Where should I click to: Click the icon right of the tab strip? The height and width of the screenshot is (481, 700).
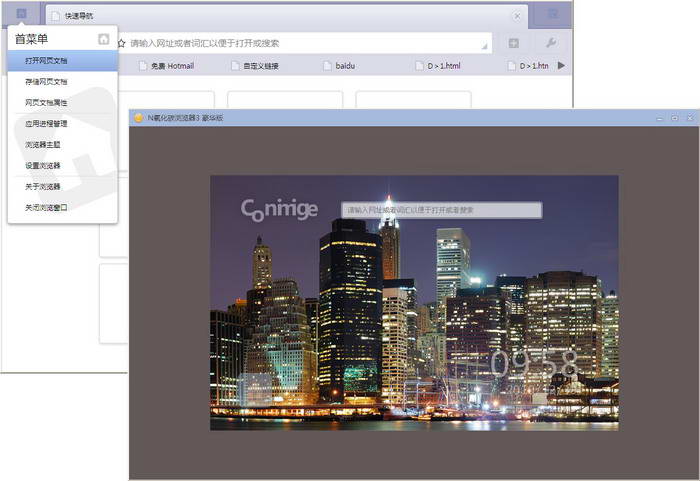click(553, 14)
